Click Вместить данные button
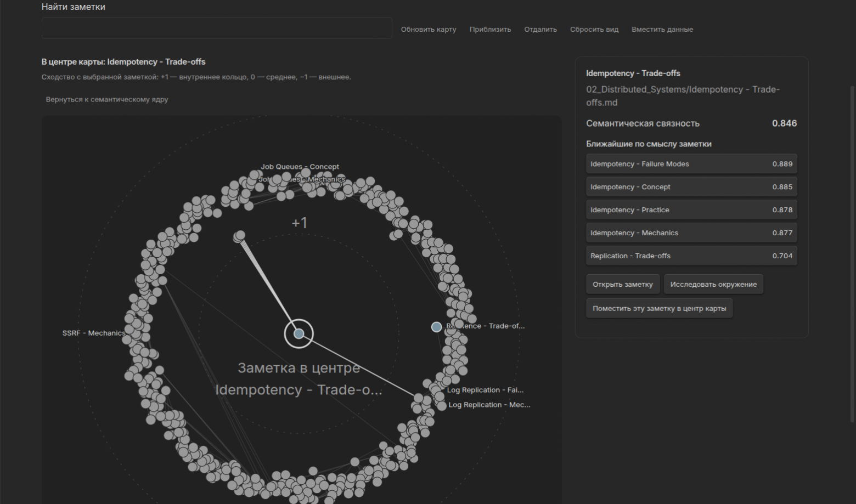856x504 pixels. pyautogui.click(x=662, y=30)
